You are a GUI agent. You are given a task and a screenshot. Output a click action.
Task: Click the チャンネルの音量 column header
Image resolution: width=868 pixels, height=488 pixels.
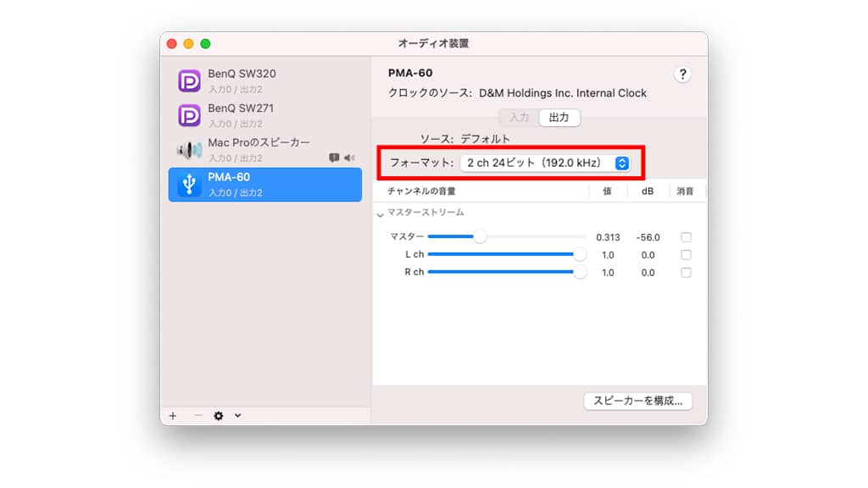point(421,191)
